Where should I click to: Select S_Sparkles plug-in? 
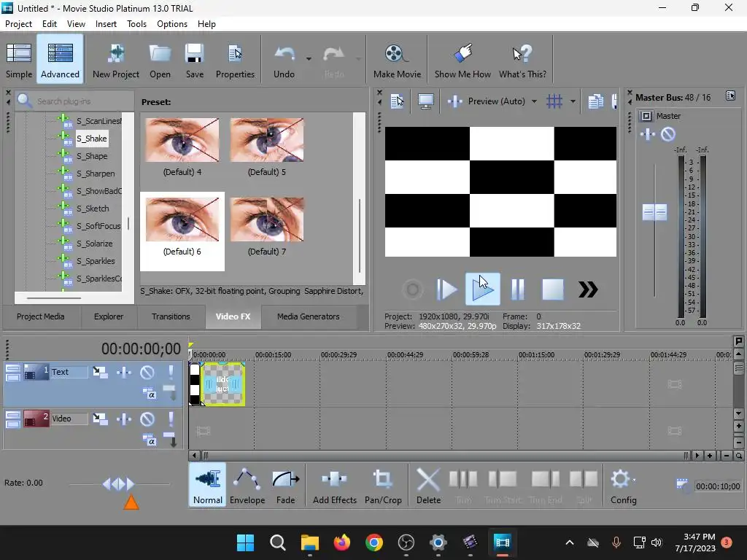(x=96, y=262)
